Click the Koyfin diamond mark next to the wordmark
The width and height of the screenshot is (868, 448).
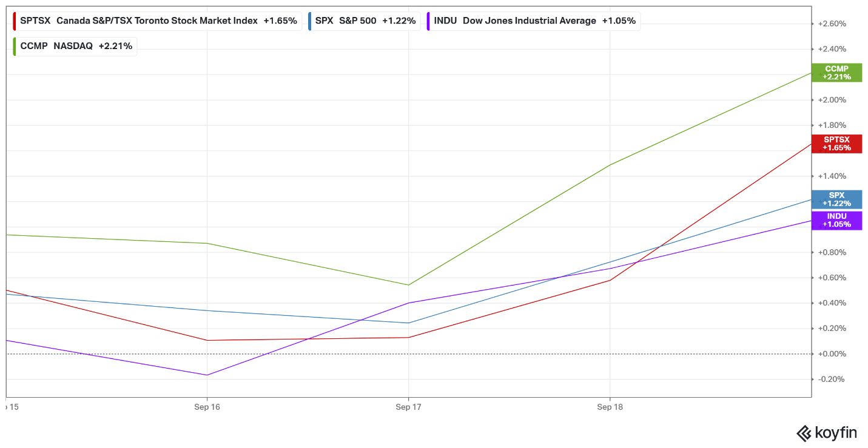coord(804,433)
